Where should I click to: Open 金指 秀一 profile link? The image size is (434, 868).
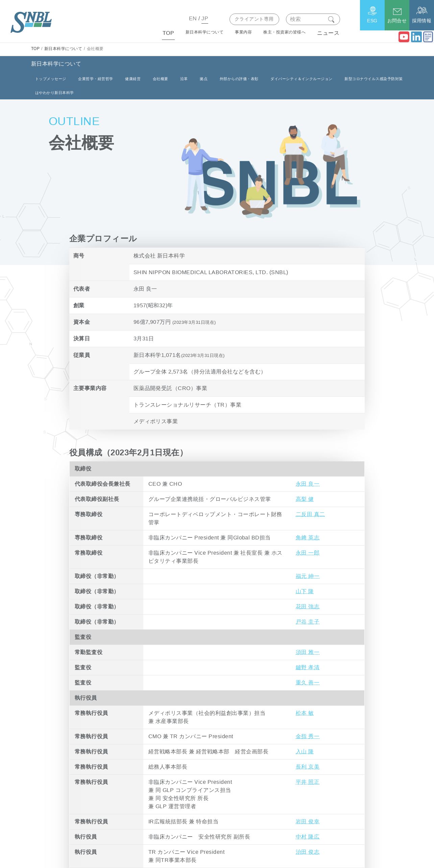(308, 737)
